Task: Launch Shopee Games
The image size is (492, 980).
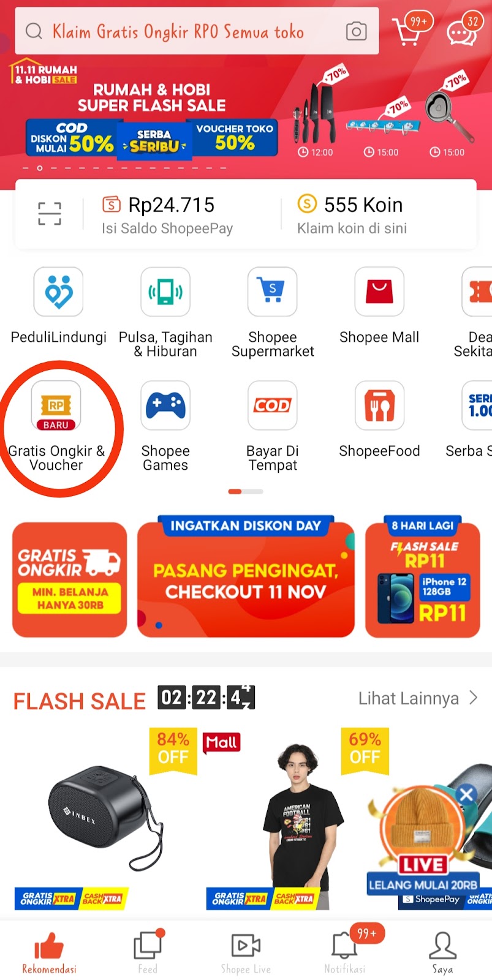Action: (x=165, y=405)
